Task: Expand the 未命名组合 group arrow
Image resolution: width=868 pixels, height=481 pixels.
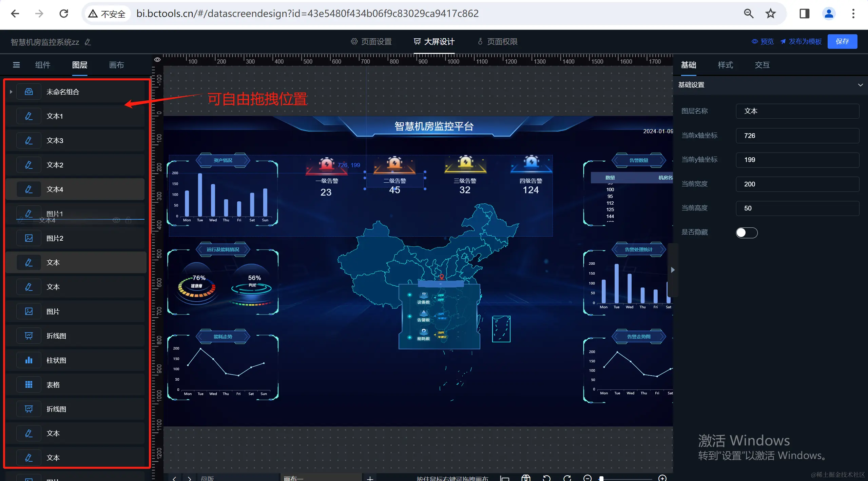Action: pyautogui.click(x=11, y=92)
